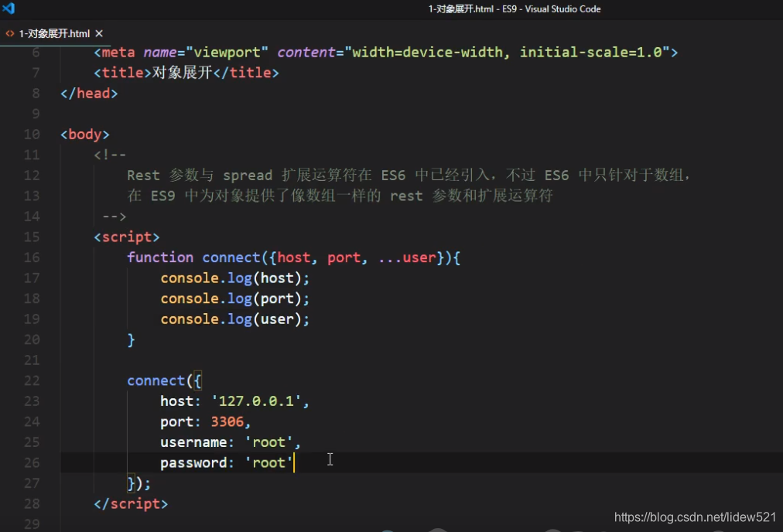Click the 'width=device-width' content attribute value
Screen dimensions: 783x532
pyautogui.click(x=427, y=53)
